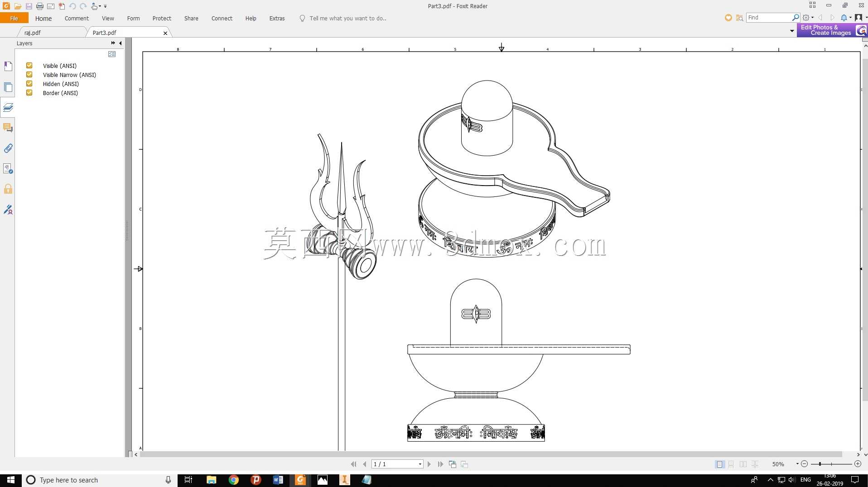Go to previous page button
The image size is (868, 487).
pos(365,464)
